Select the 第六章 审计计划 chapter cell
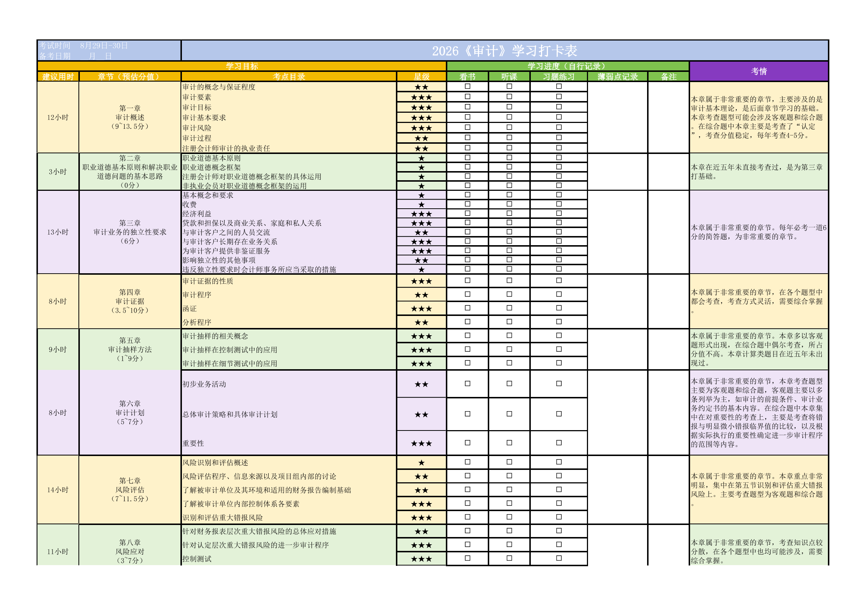Viewport: 868px width, 614px height. (130, 413)
